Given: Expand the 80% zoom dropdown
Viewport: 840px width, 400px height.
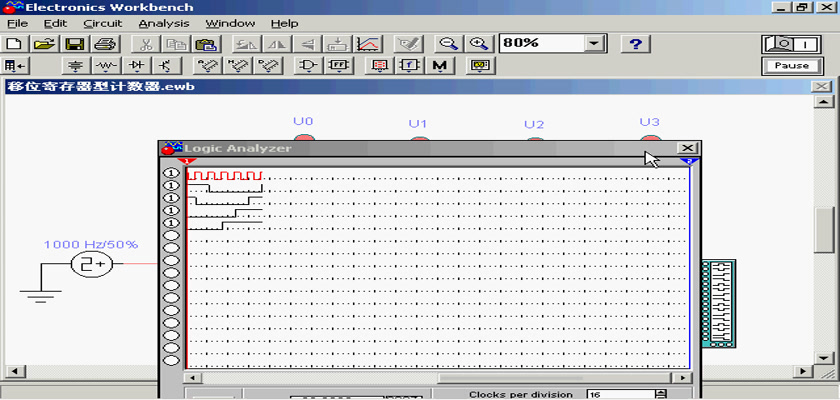Looking at the screenshot, I should pyautogui.click(x=596, y=44).
